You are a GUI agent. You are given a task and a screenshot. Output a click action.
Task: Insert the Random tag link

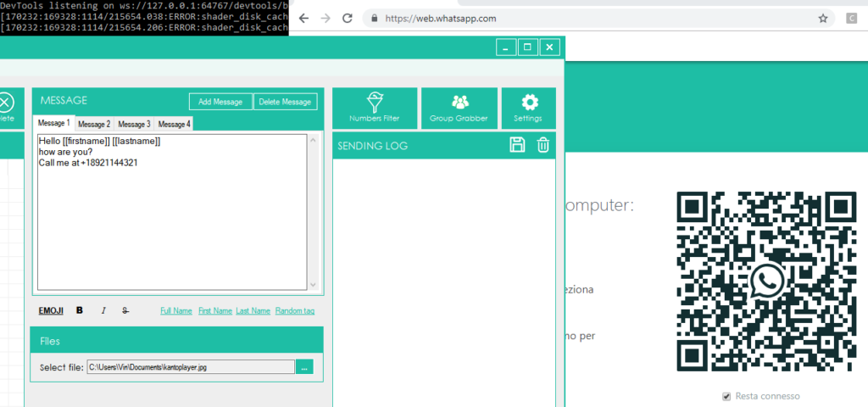click(295, 311)
